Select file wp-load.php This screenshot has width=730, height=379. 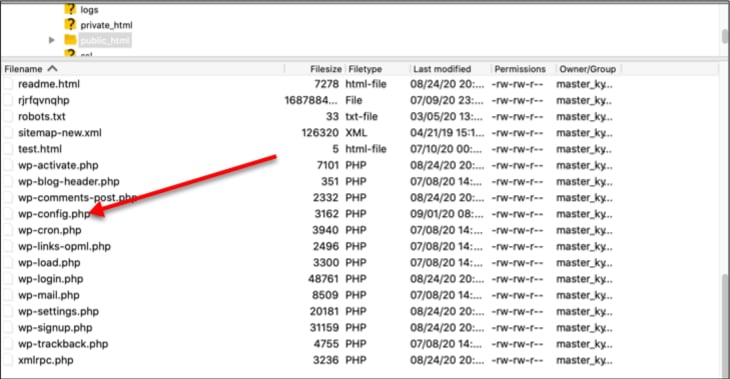[x=49, y=263]
